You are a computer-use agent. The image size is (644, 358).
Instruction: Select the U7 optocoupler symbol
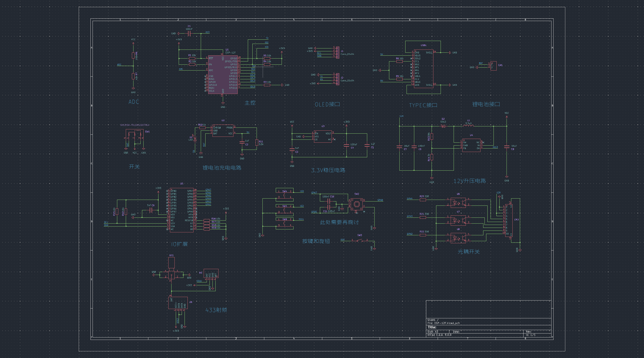pyautogui.click(x=458, y=221)
